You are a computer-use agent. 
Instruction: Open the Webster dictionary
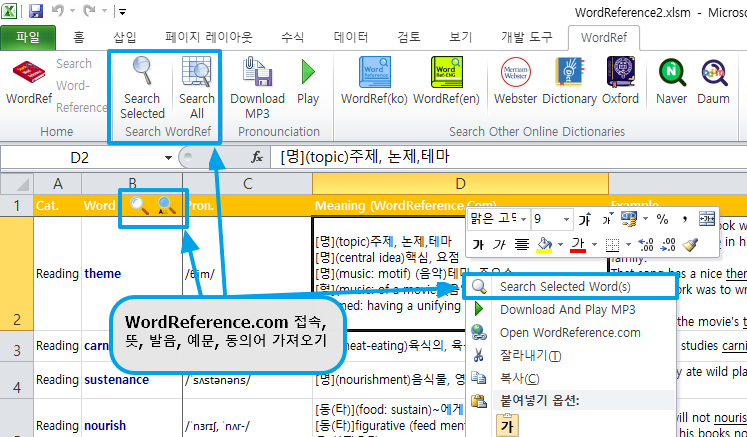[515, 81]
